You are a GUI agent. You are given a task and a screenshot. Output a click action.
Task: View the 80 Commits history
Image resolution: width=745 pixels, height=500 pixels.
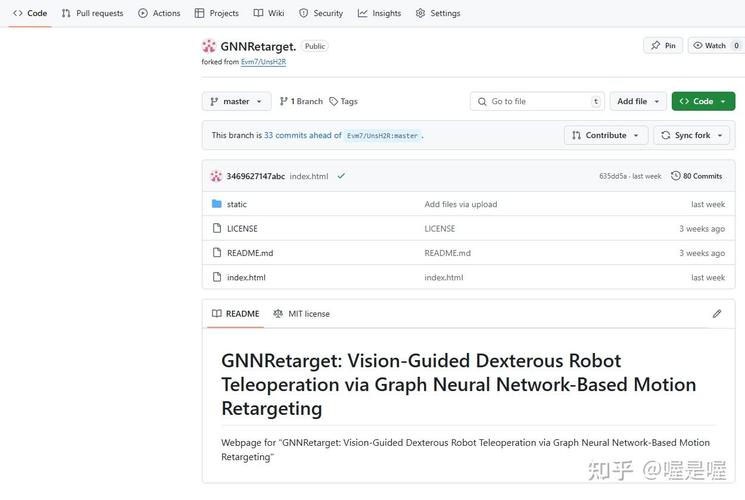pos(697,176)
